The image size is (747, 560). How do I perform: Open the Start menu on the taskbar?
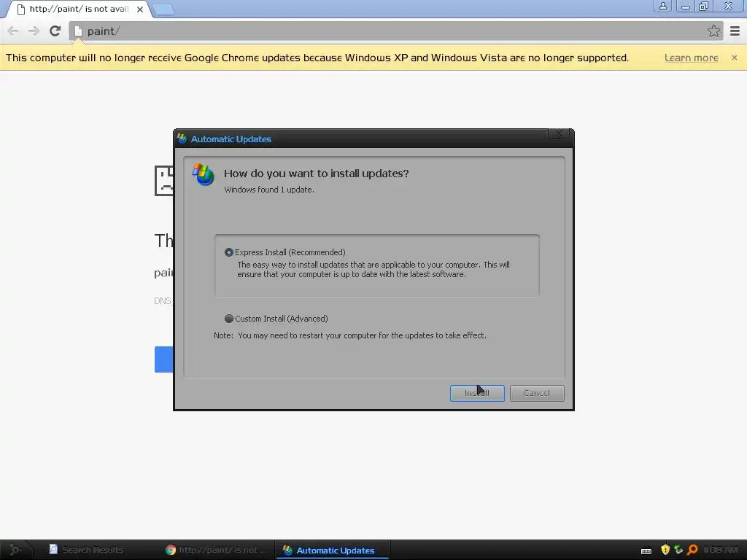click(15, 550)
